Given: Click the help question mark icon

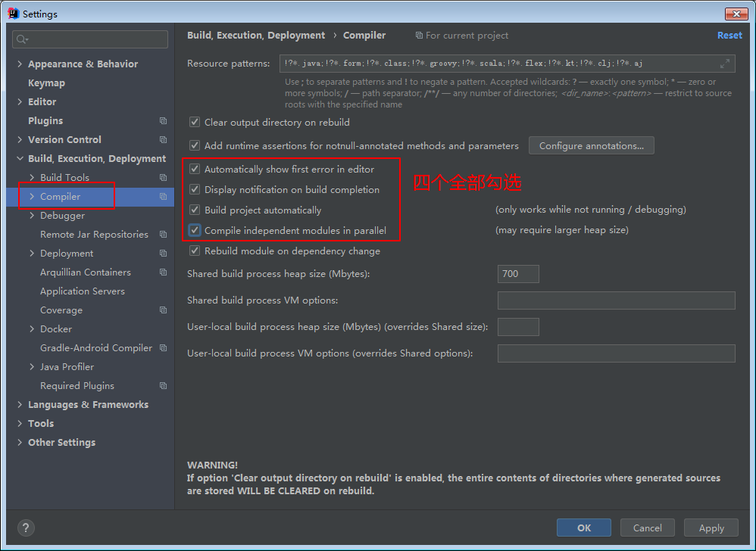Looking at the screenshot, I should click(25, 528).
